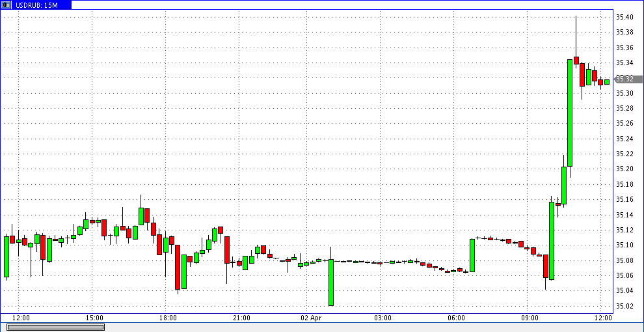This screenshot has height=332, width=644.
Task: Click the 35.40 price axis label
Action: pyautogui.click(x=624, y=18)
